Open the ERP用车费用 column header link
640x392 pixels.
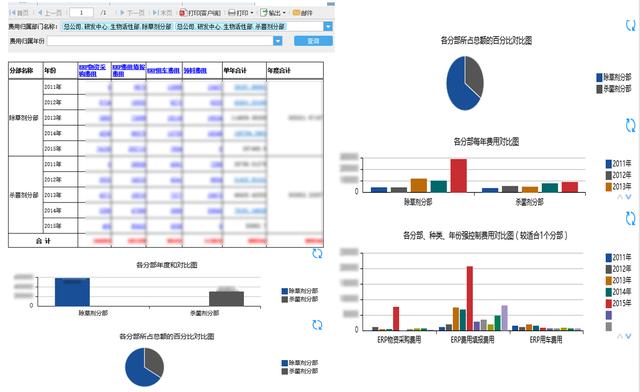point(164,71)
